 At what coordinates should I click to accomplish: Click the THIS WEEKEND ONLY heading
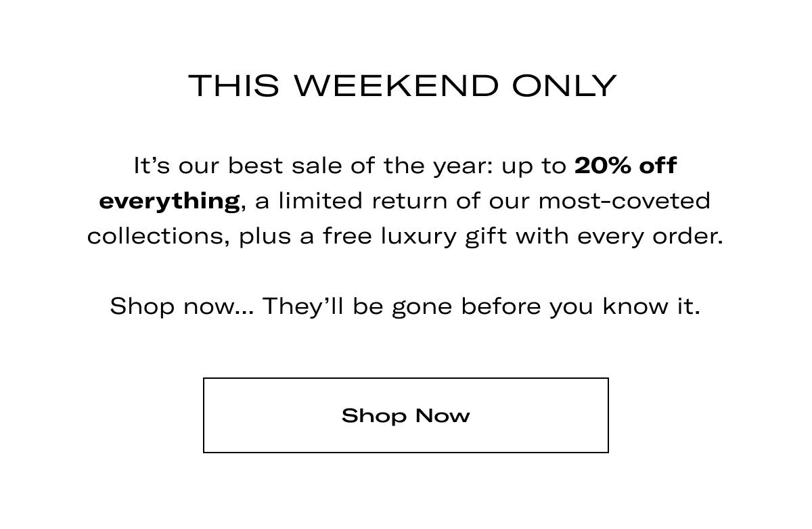point(403,86)
